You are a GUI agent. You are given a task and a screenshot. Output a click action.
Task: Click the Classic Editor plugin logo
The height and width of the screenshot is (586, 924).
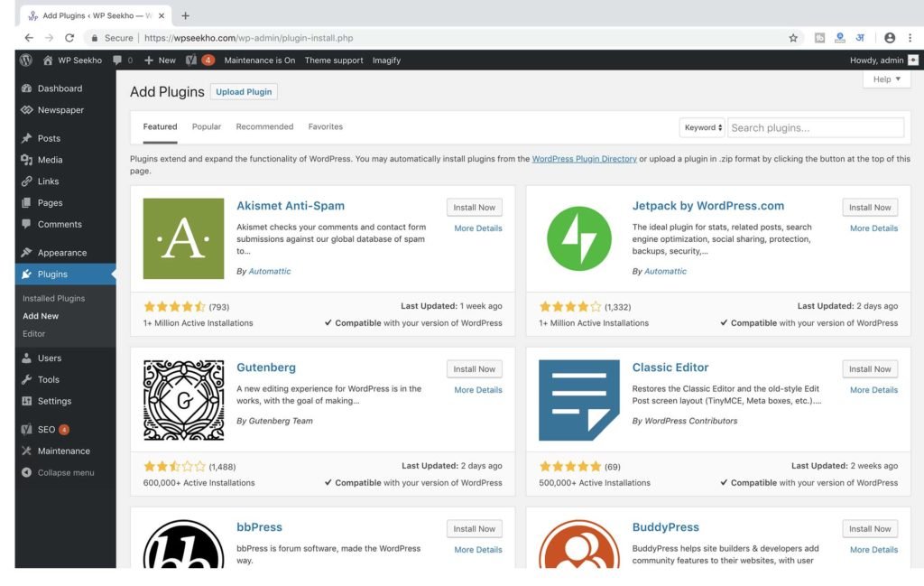click(x=579, y=400)
